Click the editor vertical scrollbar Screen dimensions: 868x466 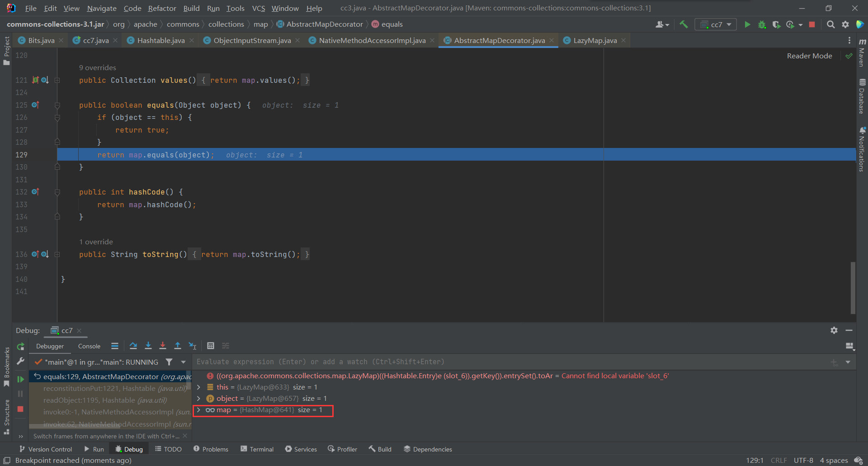pos(853,287)
